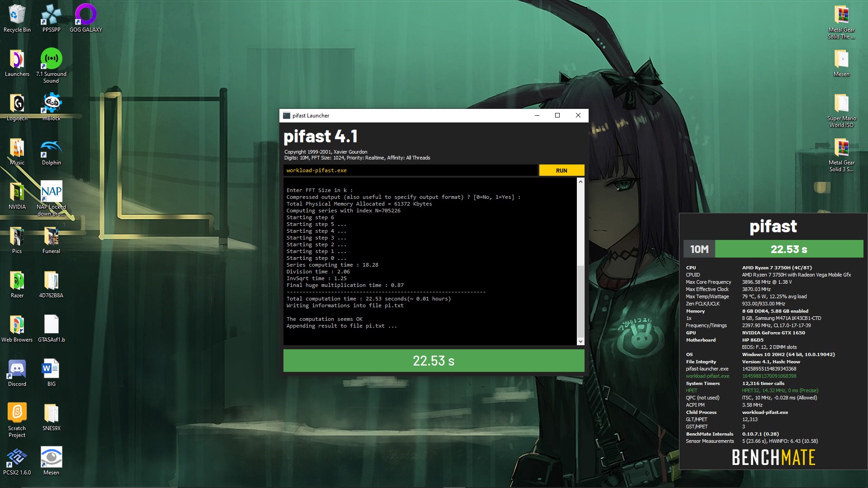
Task: Click the pifast 4.1 heading
Action: (321, 136)
